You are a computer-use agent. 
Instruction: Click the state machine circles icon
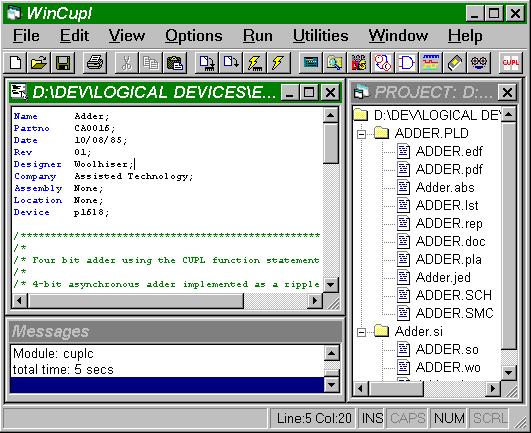(382, 63)
